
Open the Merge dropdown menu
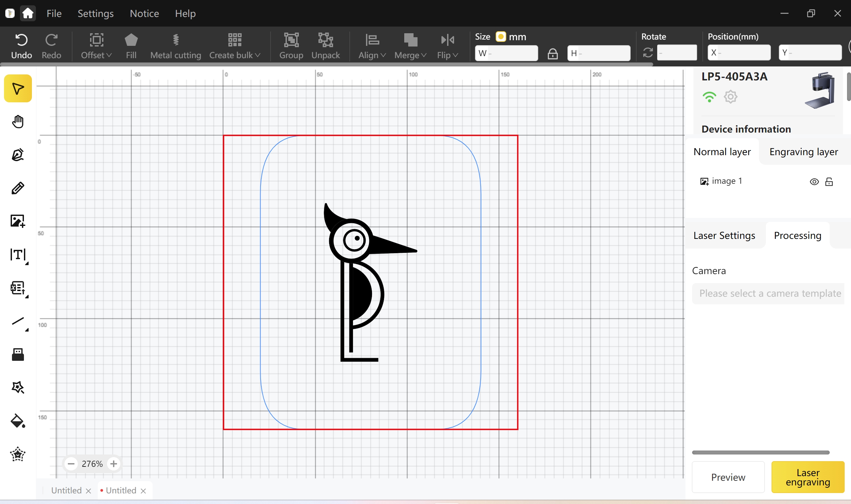pyautogui.click(x=410, y=46)
